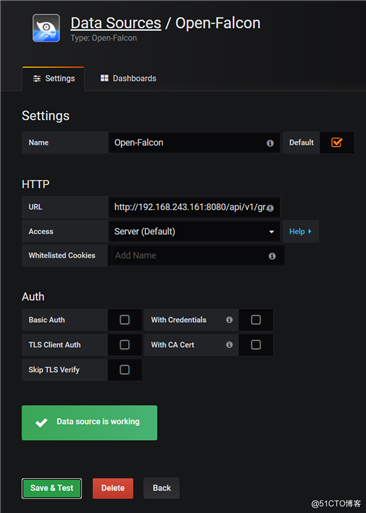Click the info icon in the URL field

coord(270,208)
